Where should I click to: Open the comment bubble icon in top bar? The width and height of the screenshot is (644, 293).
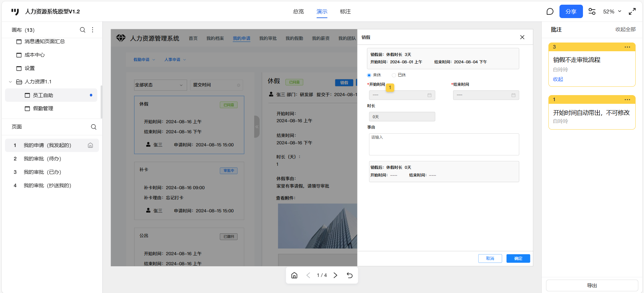550,12
